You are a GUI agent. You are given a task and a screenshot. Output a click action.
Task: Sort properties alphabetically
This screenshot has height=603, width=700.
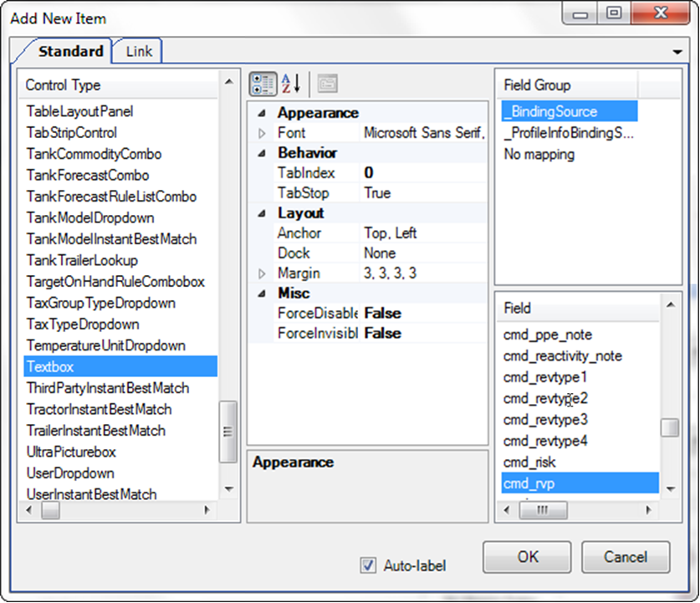point(291,84)
